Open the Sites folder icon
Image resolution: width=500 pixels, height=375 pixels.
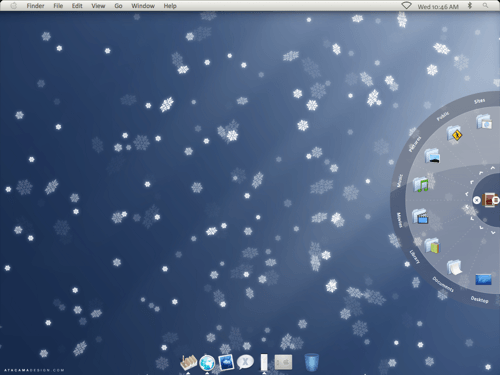pyautogui.click(x=484, y=122)
